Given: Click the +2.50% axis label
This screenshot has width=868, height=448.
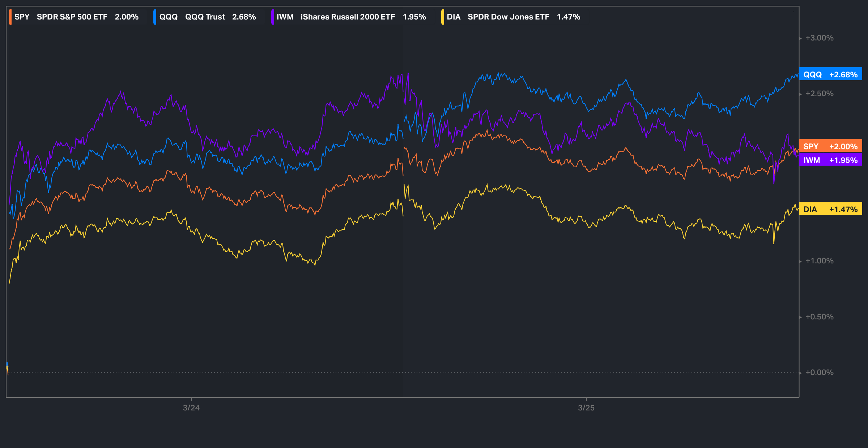Looking at the screenshot, I should coord(819,94).
